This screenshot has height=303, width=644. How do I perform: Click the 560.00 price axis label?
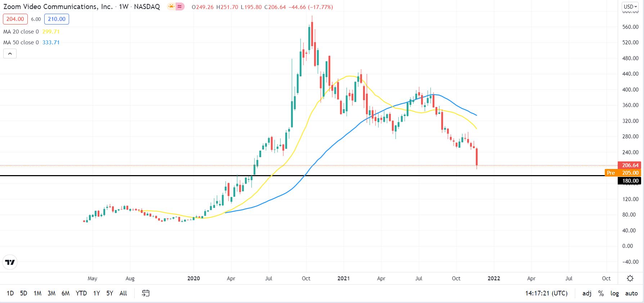coord(630,27)
